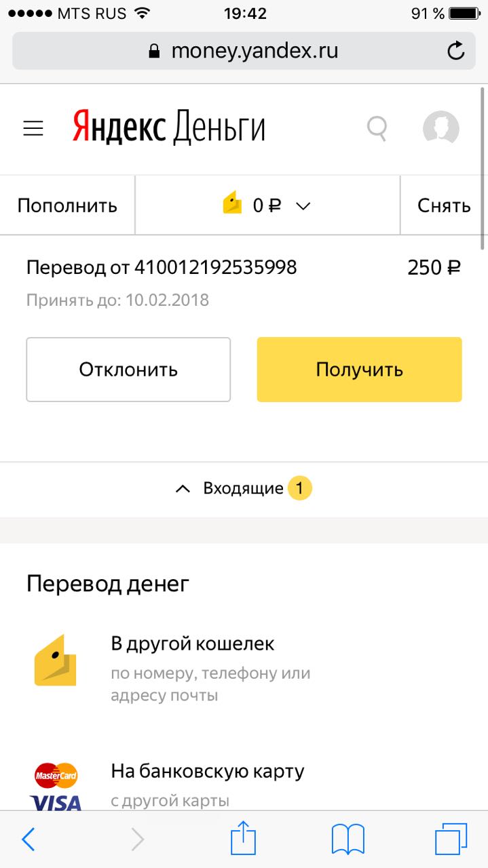This screenshot has width=488, height=868.
Task: Open Safari bookmarks
Action: pos(348,839)
